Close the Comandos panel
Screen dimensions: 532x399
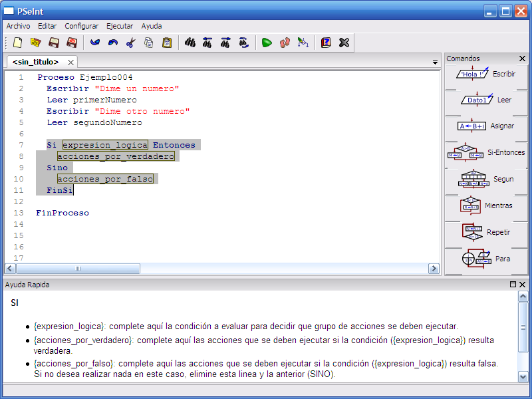click(x=521, y=59)
